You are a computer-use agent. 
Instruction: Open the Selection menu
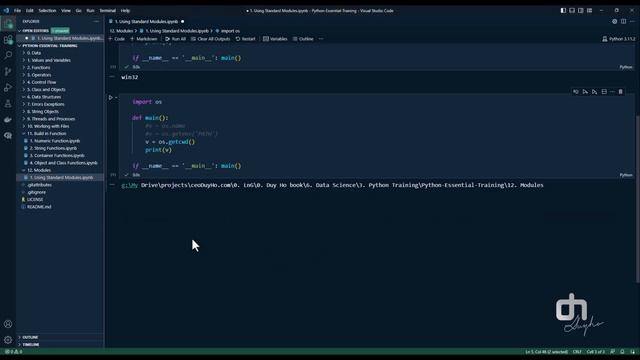coord(47,11)
